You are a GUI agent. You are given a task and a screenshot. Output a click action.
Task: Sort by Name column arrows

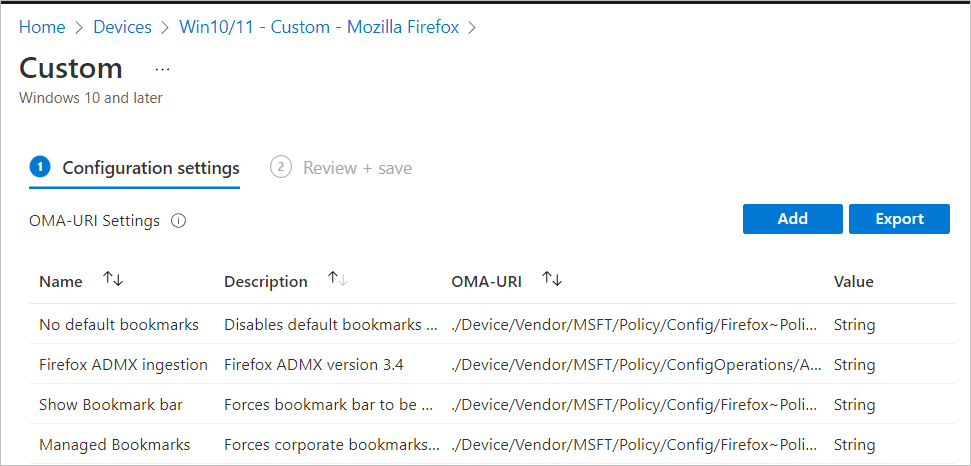113,280
